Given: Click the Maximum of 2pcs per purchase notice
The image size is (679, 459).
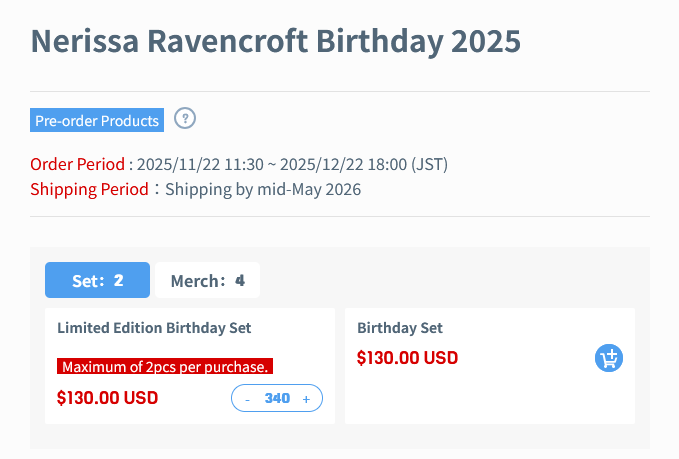Looking at the screenshot, I should click(x=165, y=366).
